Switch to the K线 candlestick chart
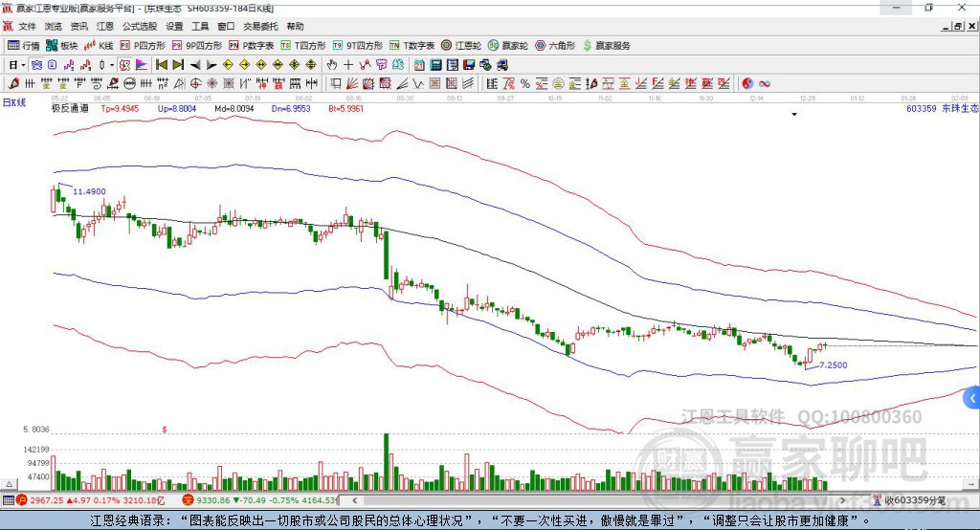Image resolution: width=980 pixels, height=530 pixels. [99, 46]
